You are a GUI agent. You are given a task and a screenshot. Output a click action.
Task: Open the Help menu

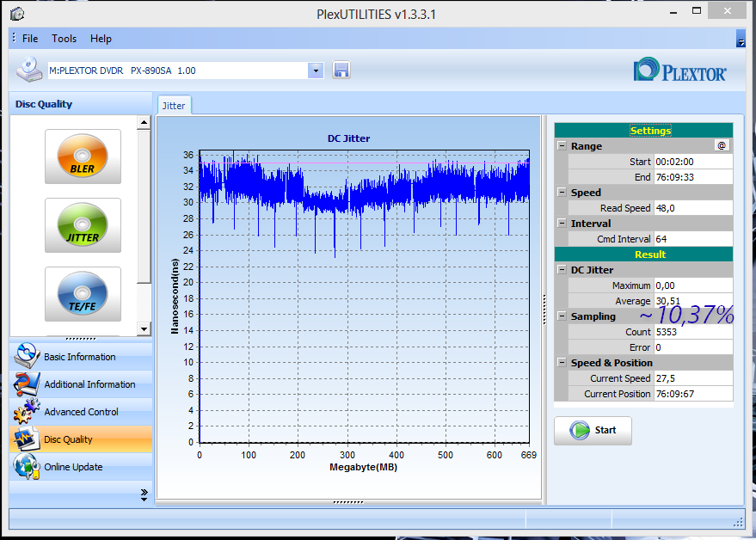coord(101,39)
